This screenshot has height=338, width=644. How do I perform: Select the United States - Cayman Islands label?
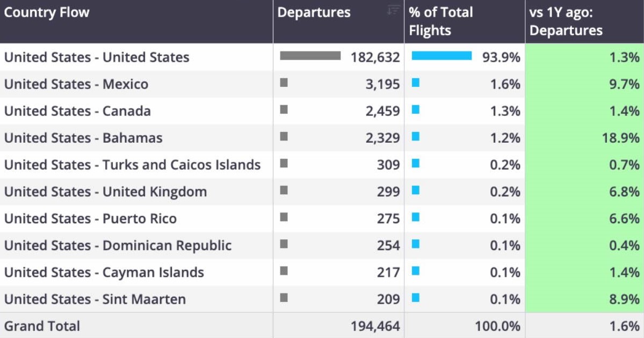(104, 273)
